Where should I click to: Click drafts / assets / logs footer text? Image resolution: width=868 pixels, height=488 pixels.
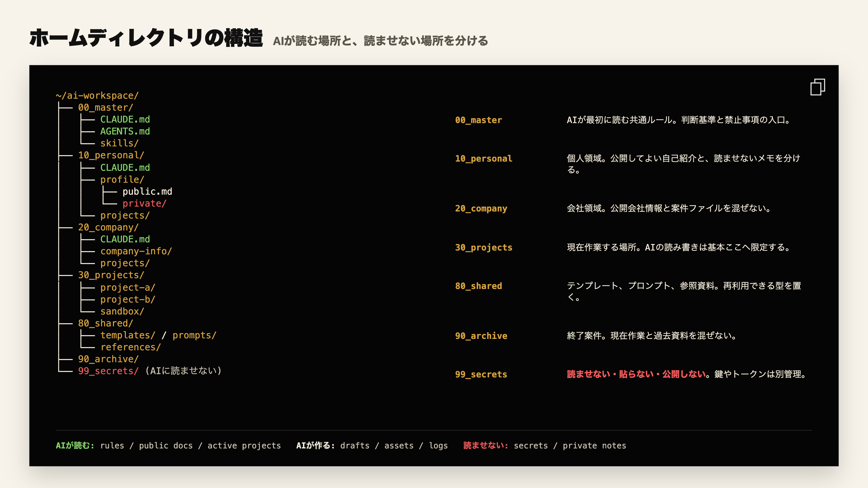click(x=394, y=445)
